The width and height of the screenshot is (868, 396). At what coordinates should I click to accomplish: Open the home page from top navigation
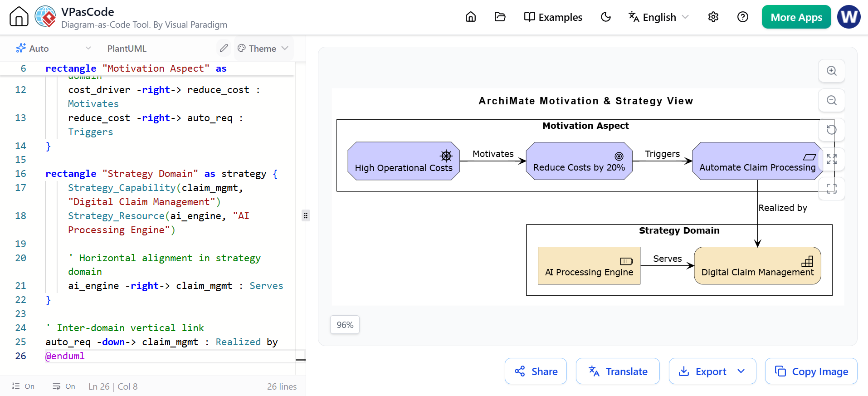(471, 17)
